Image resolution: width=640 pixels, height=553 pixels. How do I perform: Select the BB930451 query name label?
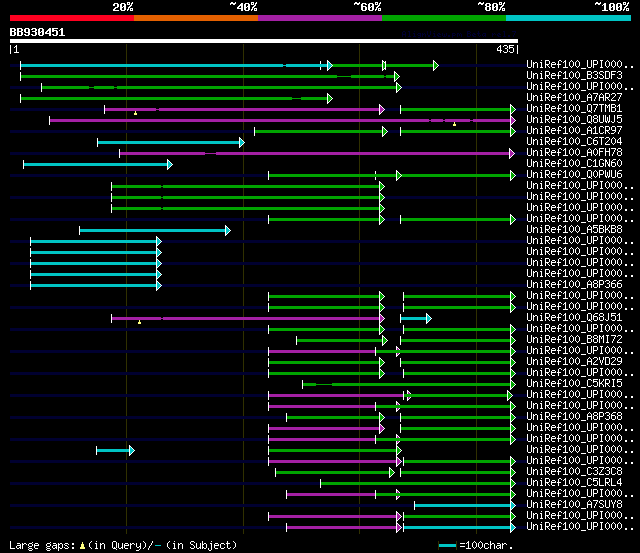click(x=38, y=32)
